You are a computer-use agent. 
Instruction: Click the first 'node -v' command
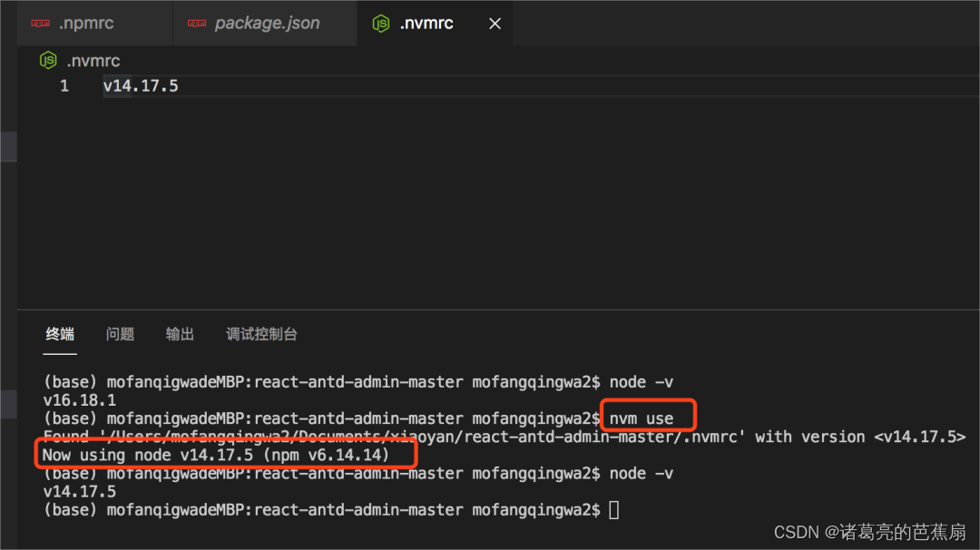tap(642, 382)
